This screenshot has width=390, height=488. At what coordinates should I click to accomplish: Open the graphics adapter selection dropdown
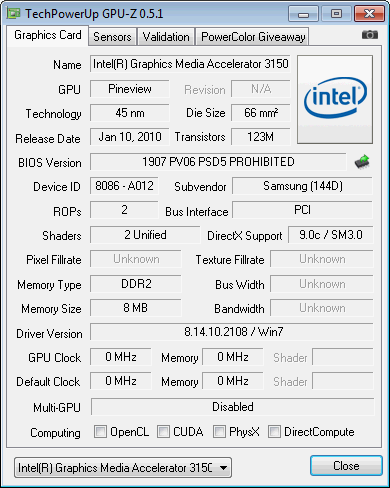pyautogui.click(x=123, y=468)
